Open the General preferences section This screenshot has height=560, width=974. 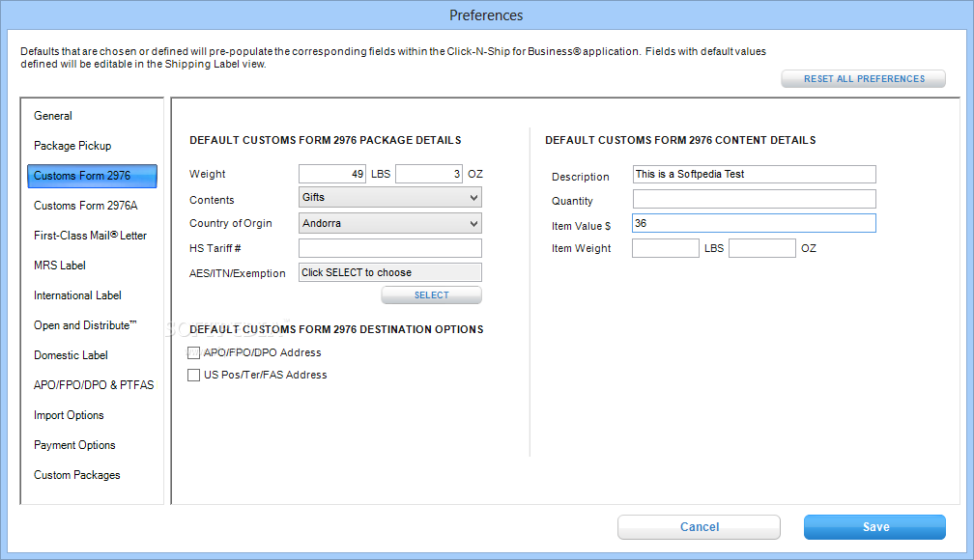[x=53, y=116]
